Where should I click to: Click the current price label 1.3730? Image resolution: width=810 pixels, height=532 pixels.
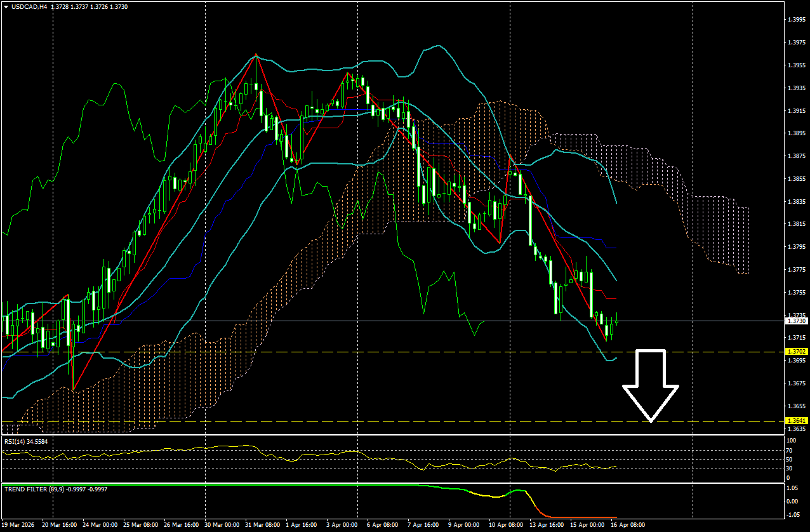(x=796, y=321)
